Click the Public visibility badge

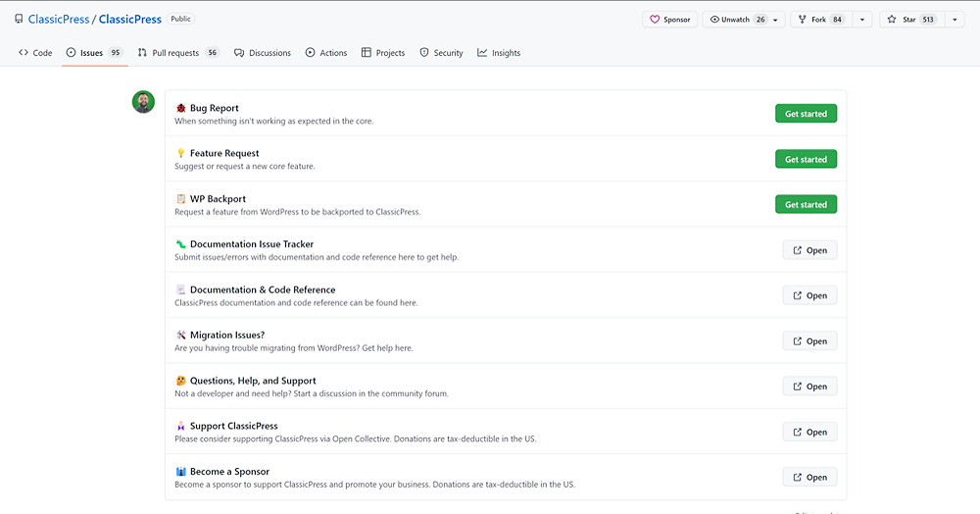[x=180, y=19]
